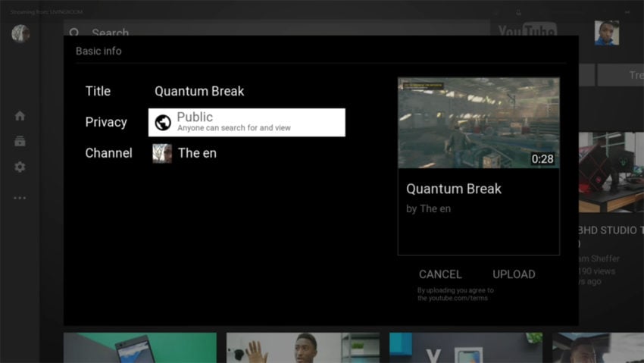
Task: Click the profile photo at top right
Action: 606,33
